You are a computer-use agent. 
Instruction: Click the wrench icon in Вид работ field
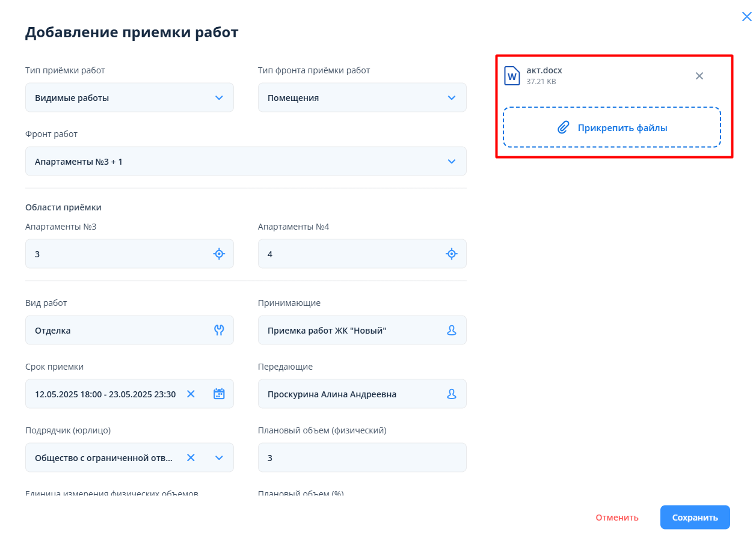click(x=219, y=330)
